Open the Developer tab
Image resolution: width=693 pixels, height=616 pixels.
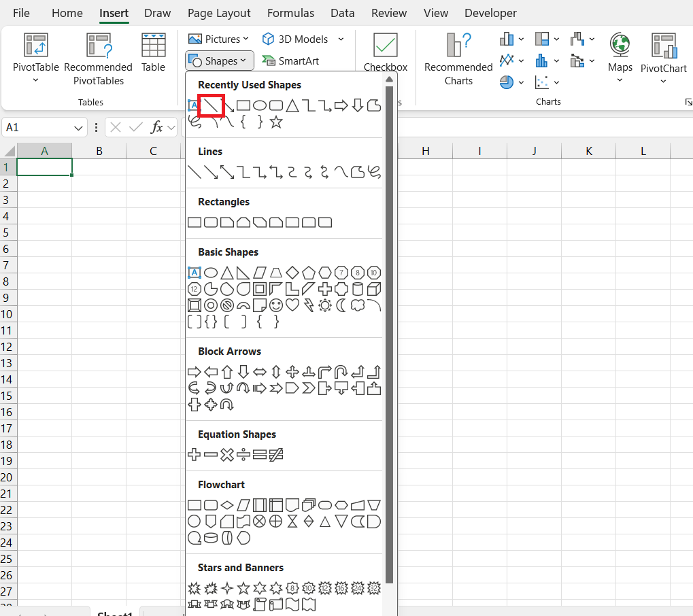point(490,13)
